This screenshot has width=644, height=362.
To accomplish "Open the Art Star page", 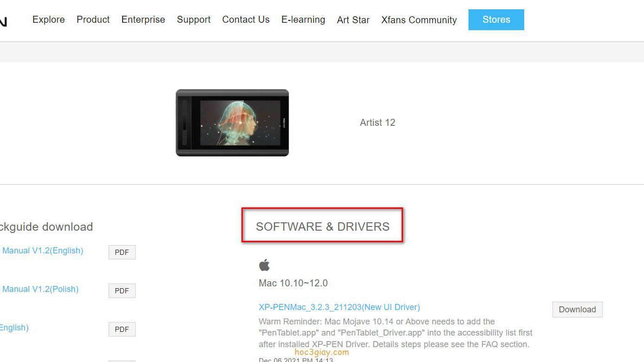I will tap(353, 20).
